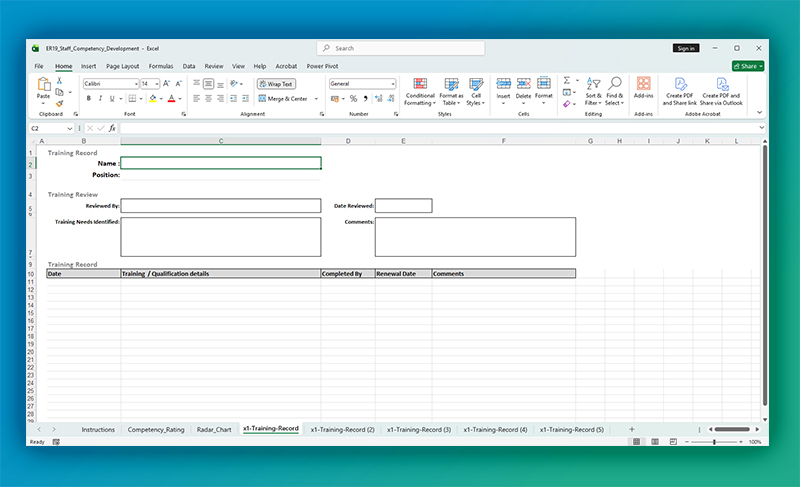This screenshot has height=487, width=800.
Task: Toggle Italic formatting
Action: click(x=101, y=99)
